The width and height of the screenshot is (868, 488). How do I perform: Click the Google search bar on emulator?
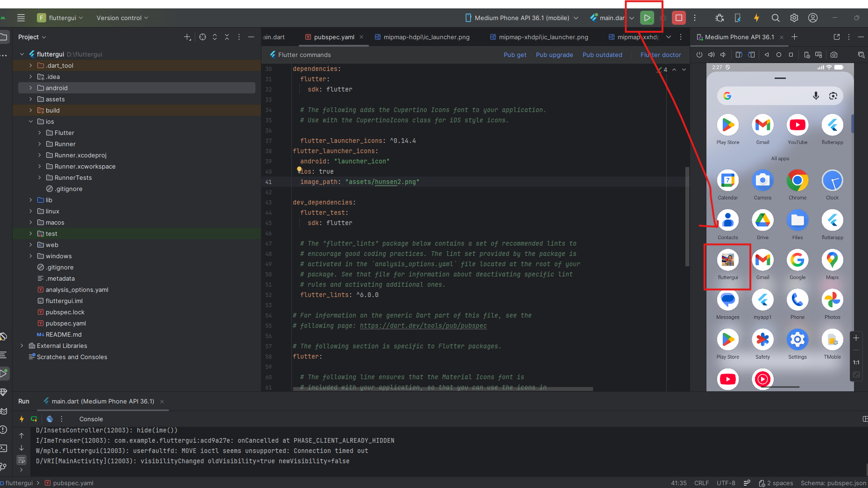(x=770, y=96)
